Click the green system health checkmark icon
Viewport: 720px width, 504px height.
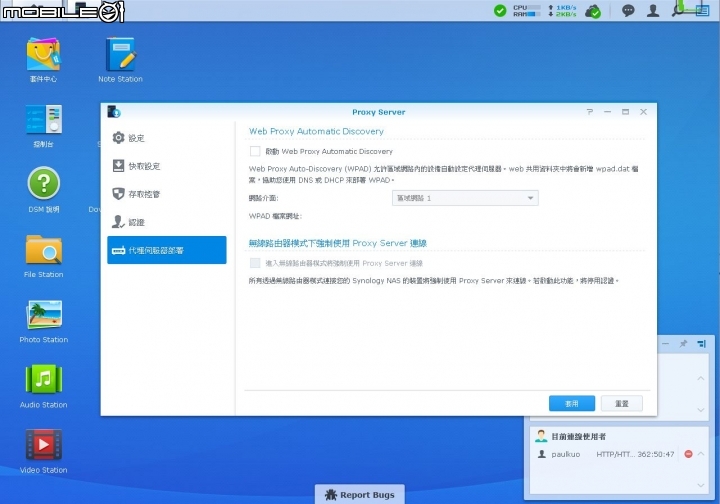click(x=500, y=11)
